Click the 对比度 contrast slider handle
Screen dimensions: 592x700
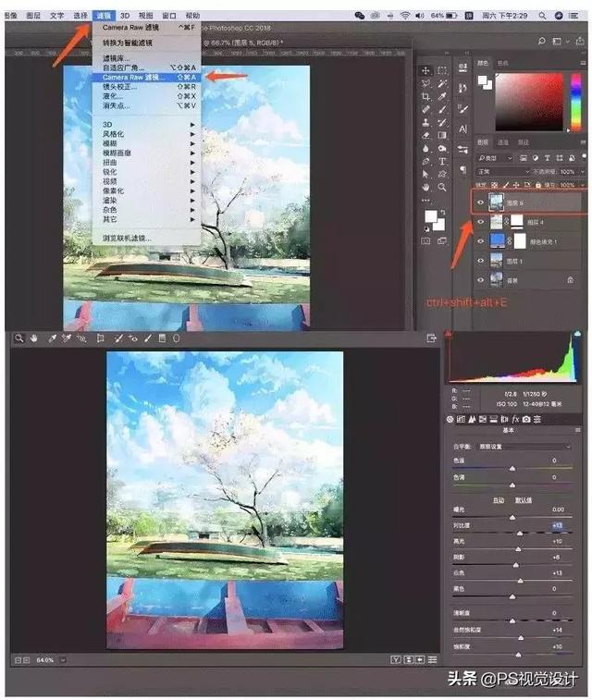[x=520, y=533]
